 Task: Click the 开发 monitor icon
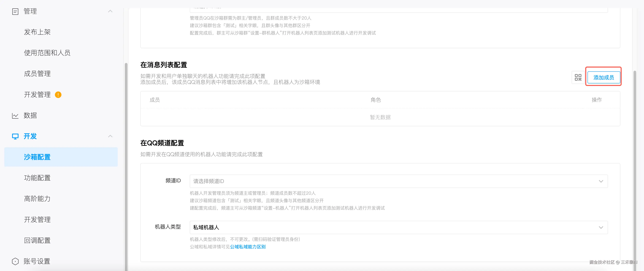click(15, 137)
